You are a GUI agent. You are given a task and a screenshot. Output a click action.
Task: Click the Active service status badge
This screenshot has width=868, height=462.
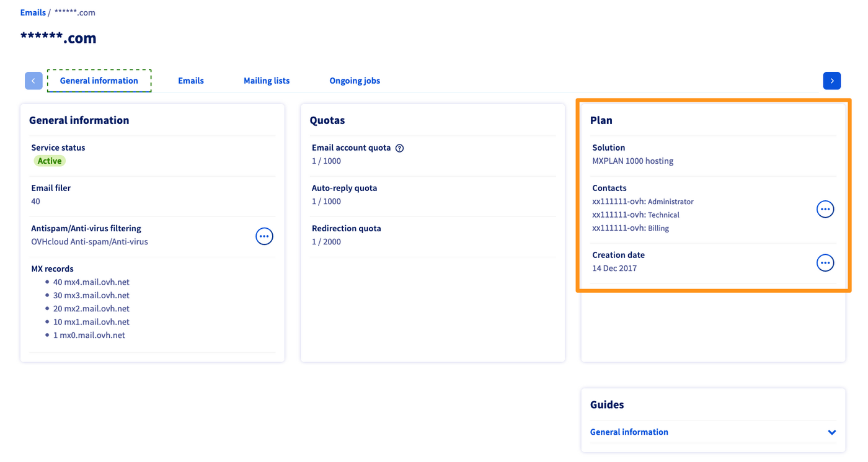[x=50, y=161]
